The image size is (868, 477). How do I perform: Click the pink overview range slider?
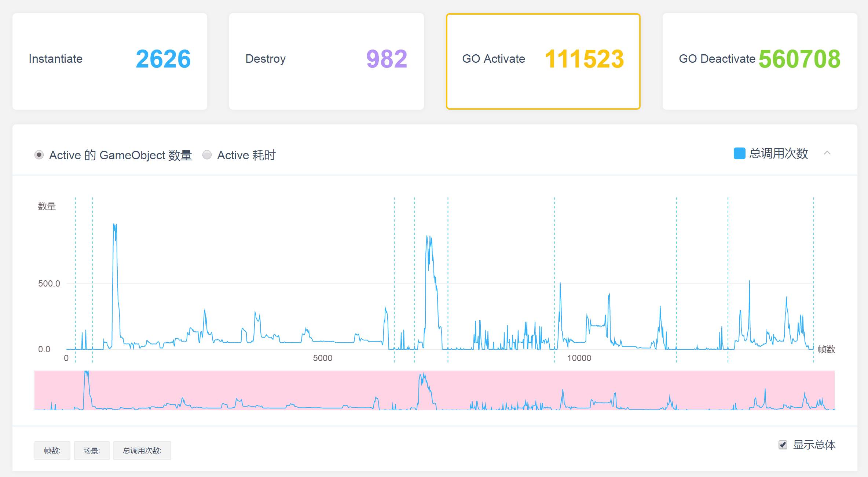(434, 390)
